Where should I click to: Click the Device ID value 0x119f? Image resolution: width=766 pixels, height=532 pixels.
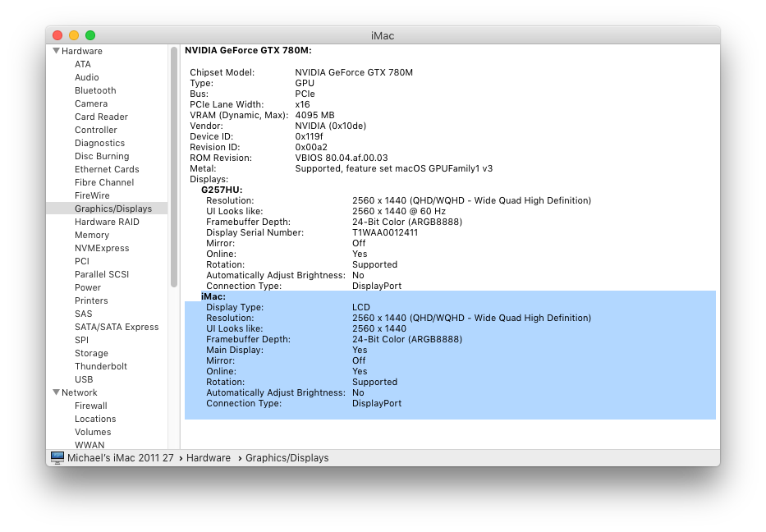309,136
